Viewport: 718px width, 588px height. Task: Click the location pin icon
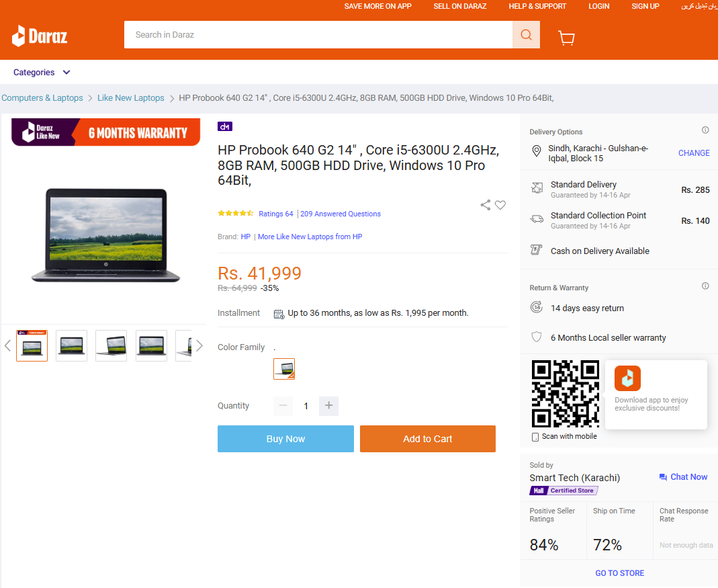(537, 151)
